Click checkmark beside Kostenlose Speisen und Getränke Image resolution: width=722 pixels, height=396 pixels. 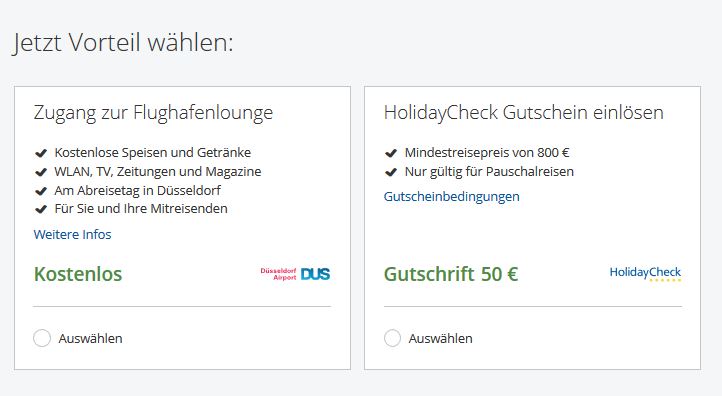[41, 153]
